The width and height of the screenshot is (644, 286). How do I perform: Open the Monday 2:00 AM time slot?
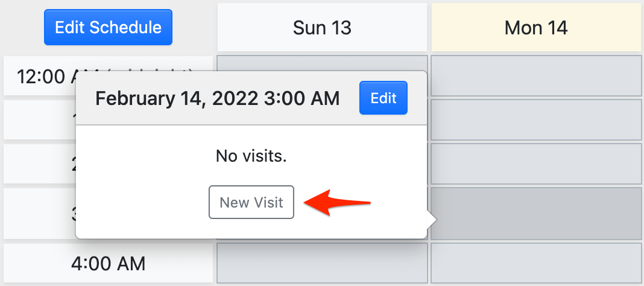click(x=536, y=164)
